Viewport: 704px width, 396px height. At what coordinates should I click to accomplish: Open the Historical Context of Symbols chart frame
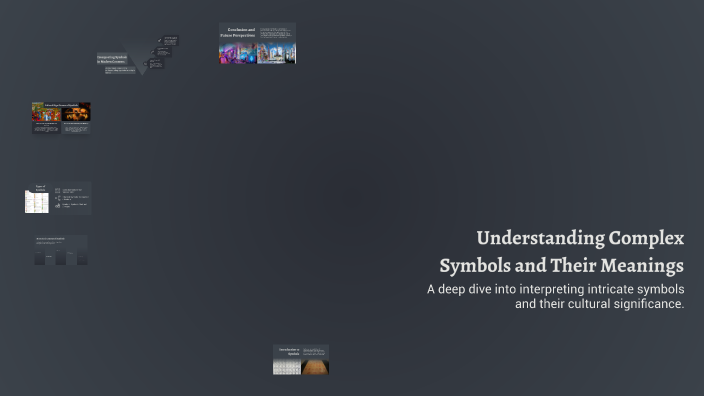pyautogui.click(x=61, y=250)
